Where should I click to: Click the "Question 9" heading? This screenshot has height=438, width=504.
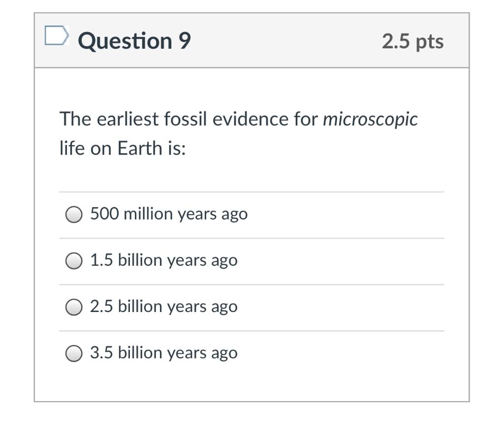click(x=134, y=40)
